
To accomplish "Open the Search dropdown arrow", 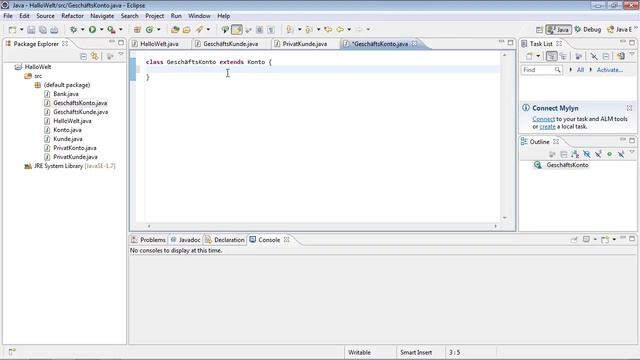I will [x=208, y=30].
